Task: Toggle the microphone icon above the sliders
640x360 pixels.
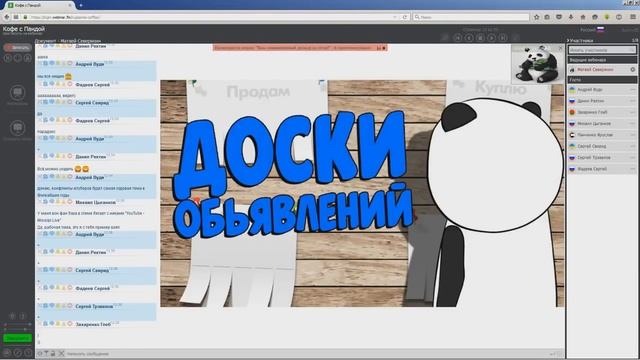Action: click(12, 316)
